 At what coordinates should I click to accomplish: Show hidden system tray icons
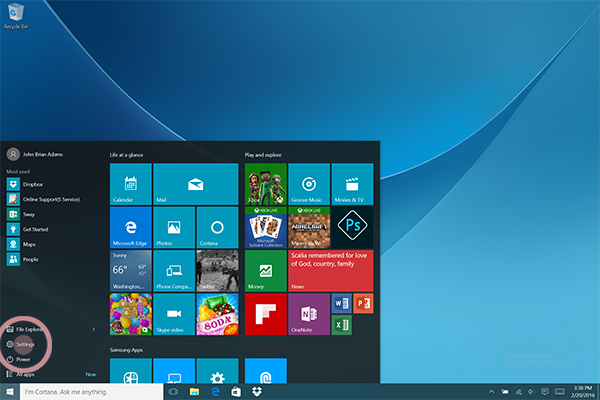492,392
